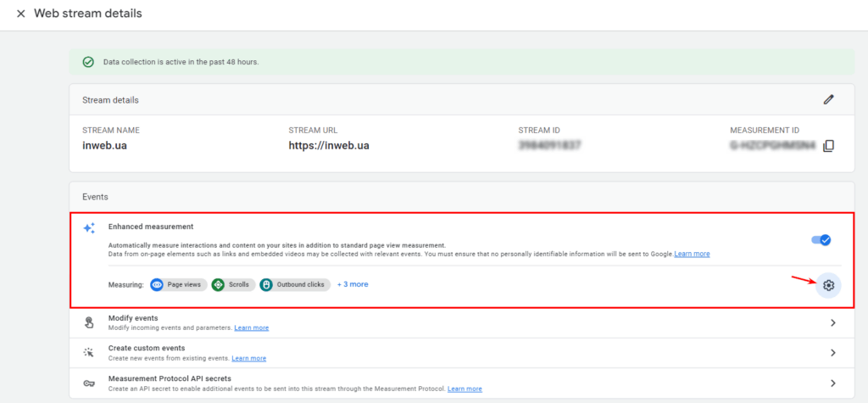Show the + 3 more measured events
The height and width of the screenshot is (403, 868).
pyautogui.click(x=353, y=284)
